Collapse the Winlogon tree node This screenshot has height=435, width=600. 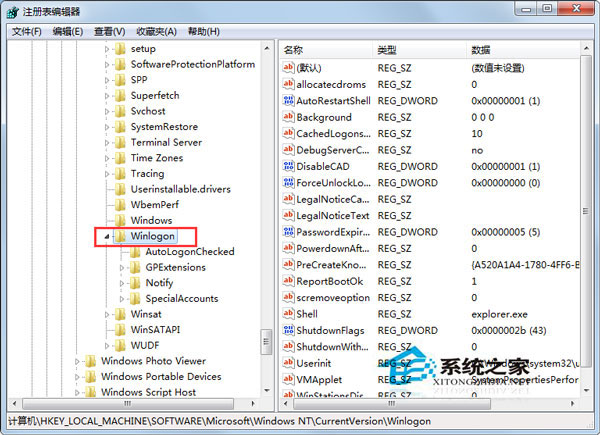[x=106, y=237]
